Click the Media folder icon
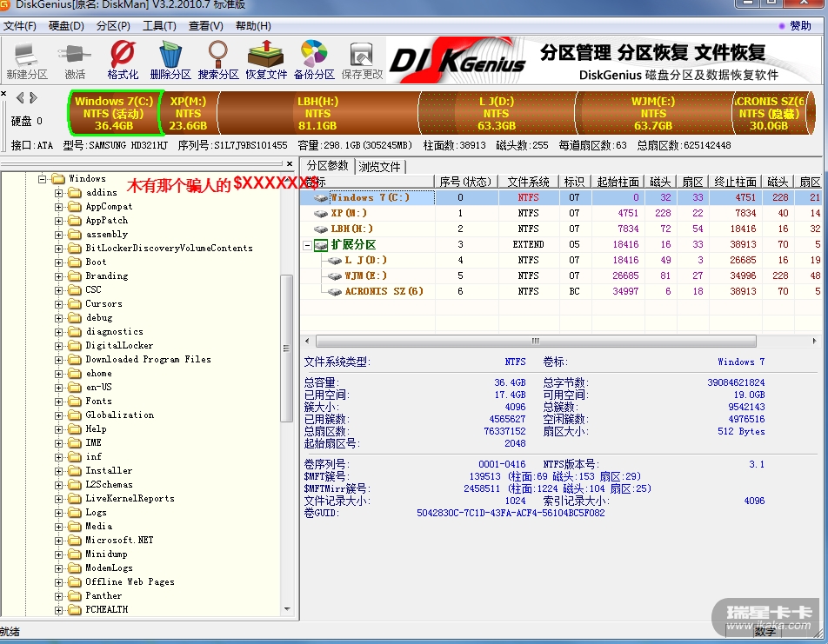 (x=76, y=527)
